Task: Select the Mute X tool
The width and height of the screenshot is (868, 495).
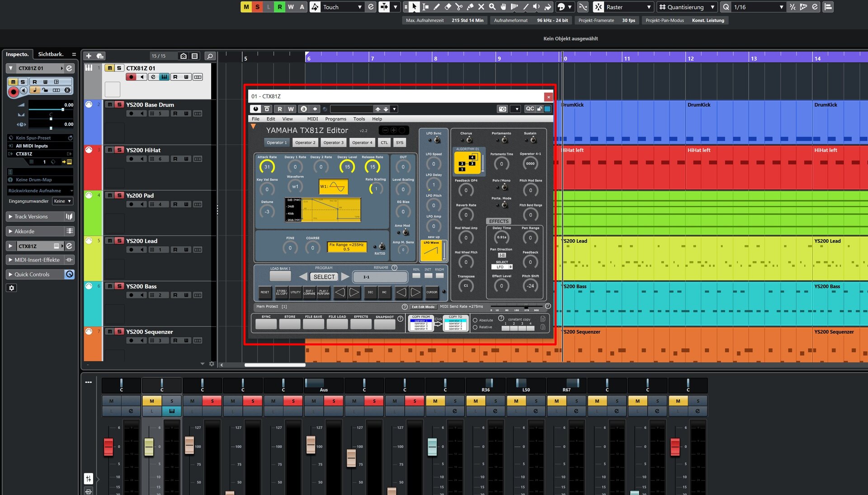Action: tap(481, 7)
